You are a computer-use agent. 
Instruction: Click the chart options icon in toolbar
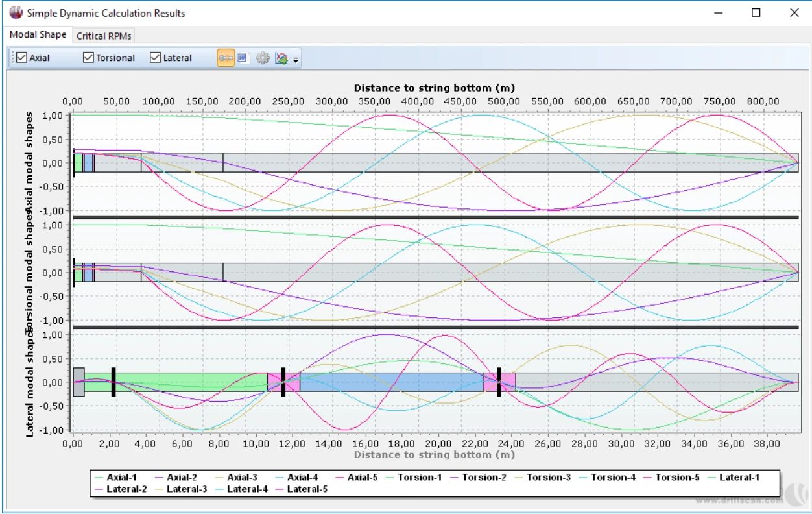[x=281, y=58]
